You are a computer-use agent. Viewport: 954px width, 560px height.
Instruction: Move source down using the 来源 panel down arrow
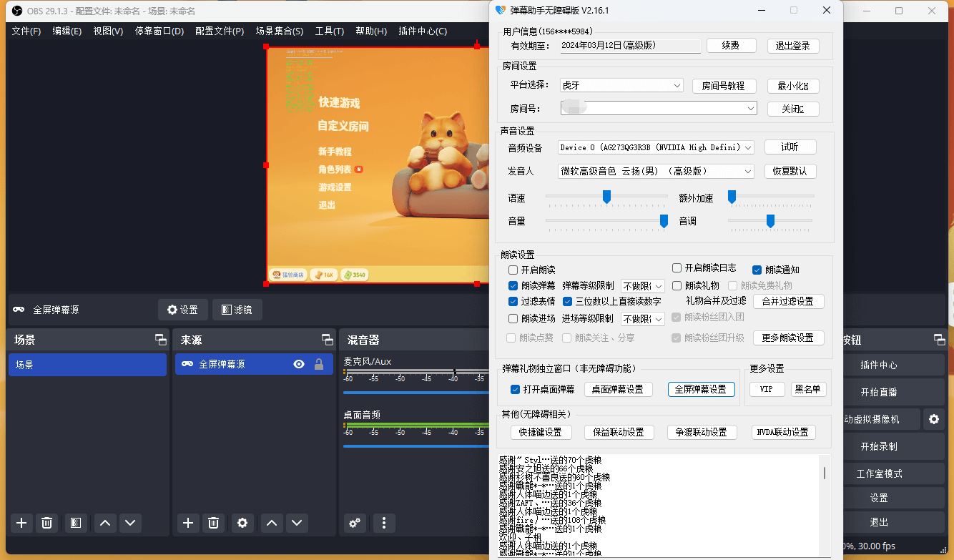(297, 523)
